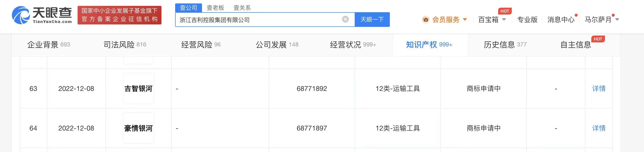Expand the 百宝箱 dropdown arrow
The image size is (644, 152).
[504, 20]
